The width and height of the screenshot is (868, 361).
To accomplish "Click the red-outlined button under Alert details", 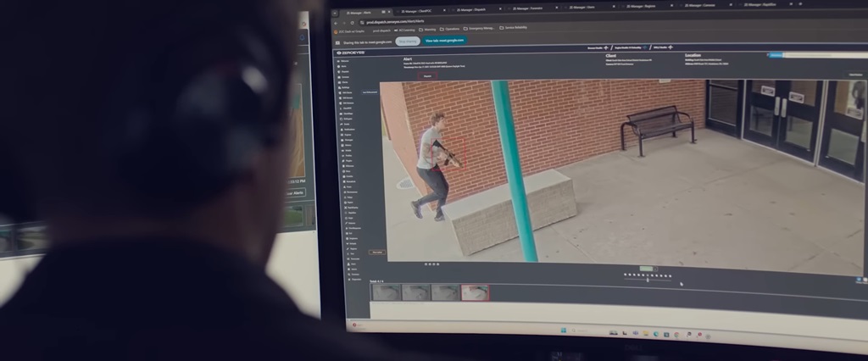I will coord(427,75).
